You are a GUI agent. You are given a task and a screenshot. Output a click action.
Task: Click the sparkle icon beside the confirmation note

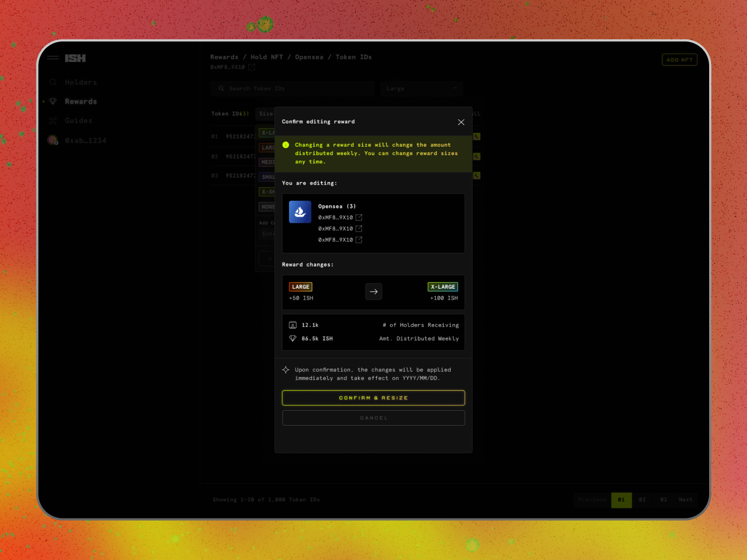pyautogui.click(x=286, y=370)
